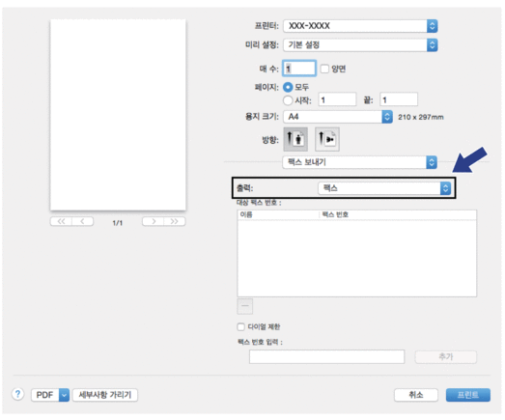Open the 출력 팩스 dropdown

pyautogui.click(x=384, y=188)
